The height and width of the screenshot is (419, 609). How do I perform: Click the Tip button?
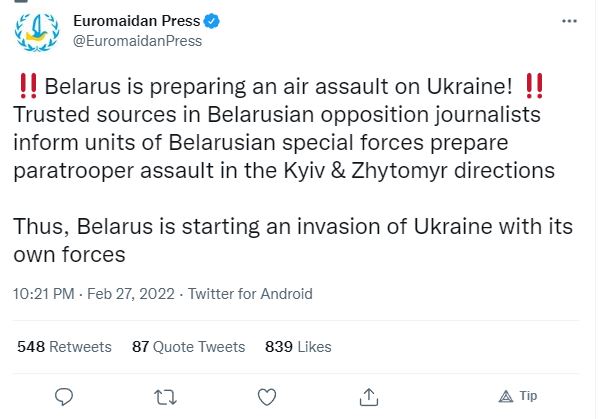point(517,396)
